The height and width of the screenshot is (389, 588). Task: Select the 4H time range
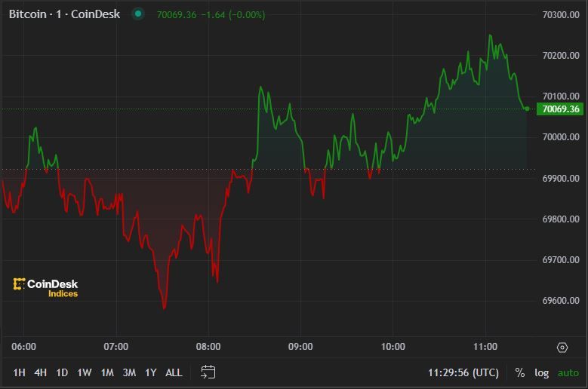(41, 372)
